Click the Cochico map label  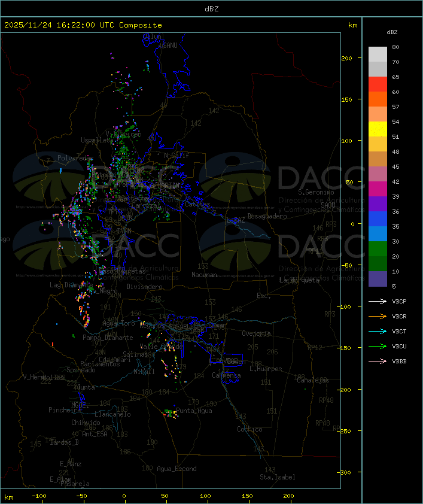[x=249, y=429]
